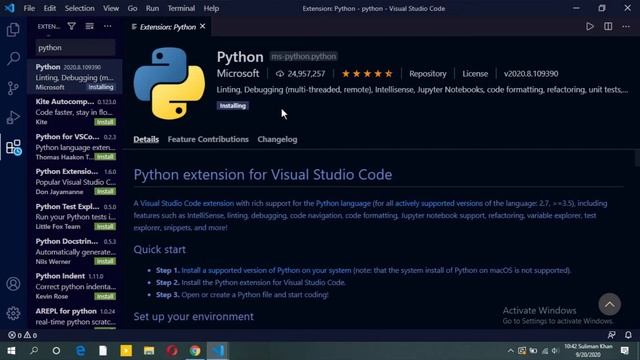
Task: Open the Go menu
Action: pyautogui.click(x=132, y=8)
